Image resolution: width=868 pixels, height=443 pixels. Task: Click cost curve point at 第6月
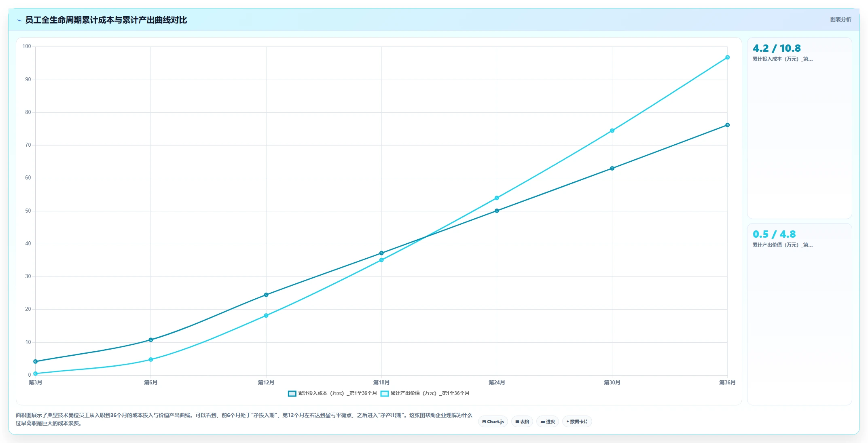click(151, 340)
